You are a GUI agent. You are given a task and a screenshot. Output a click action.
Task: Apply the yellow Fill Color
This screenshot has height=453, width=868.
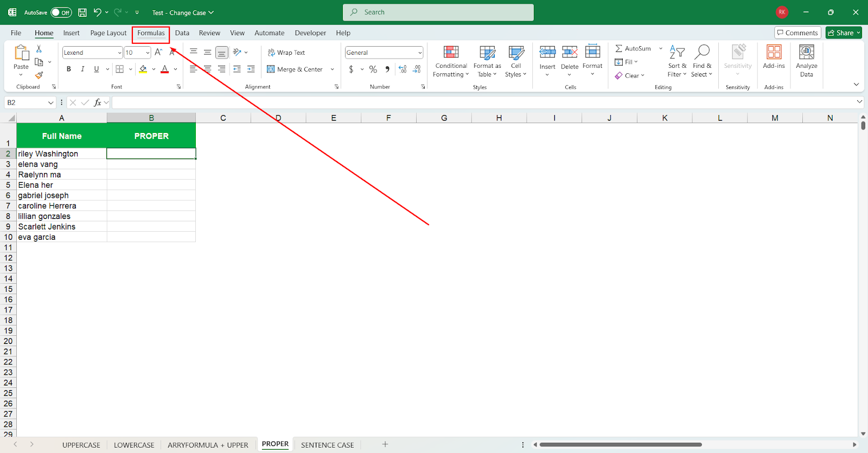coord(143,69)
